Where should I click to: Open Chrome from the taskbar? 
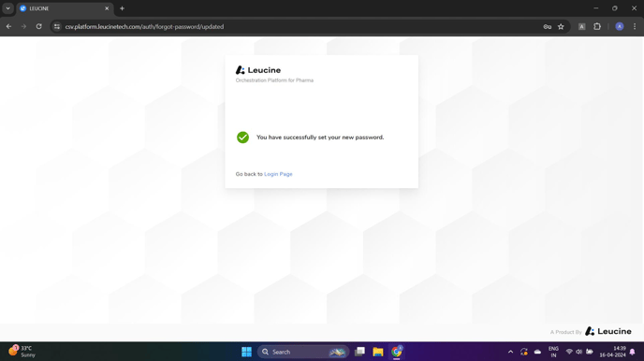[397, 352]
